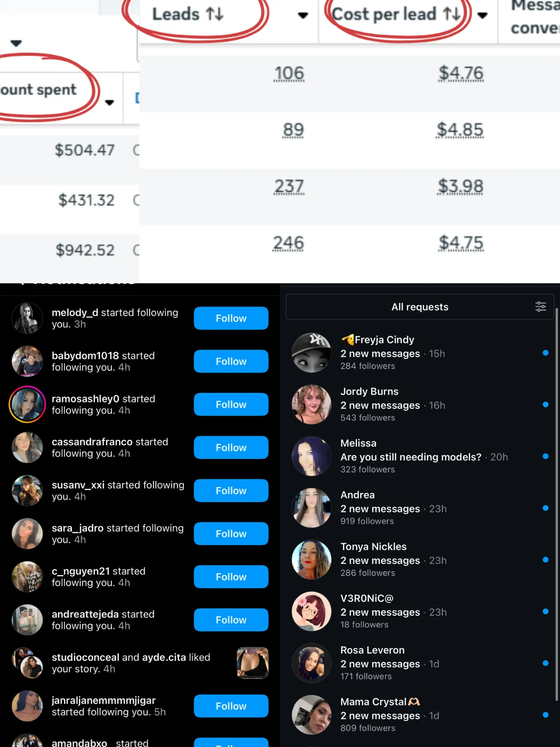The height and width of the screenshot is (747, 560).
Task: Click the message requests scrollbar
Action: click(x=556, y=504)
